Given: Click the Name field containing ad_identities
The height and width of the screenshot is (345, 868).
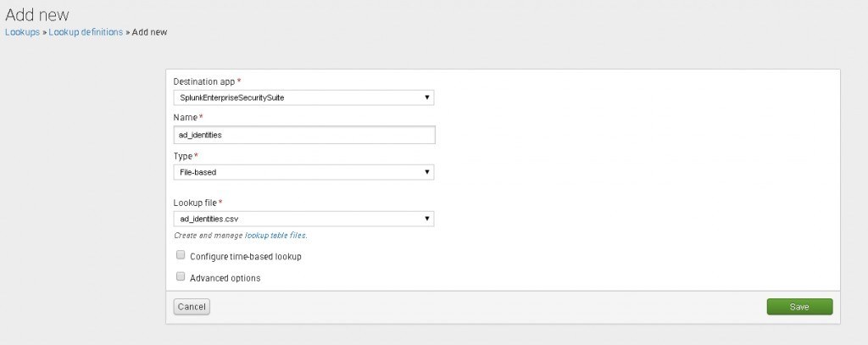Looking at the screenshot, I should [303, 135].
